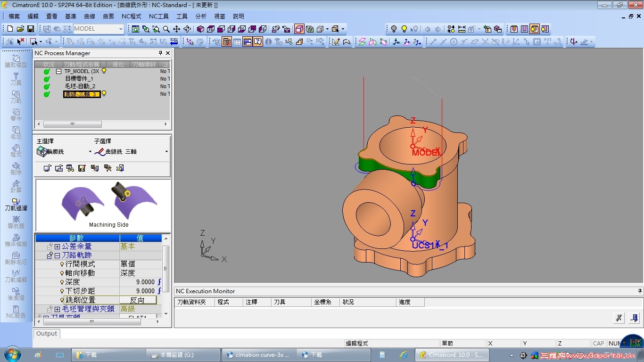Toggle the highlighted shaded display mode icon
This screenshot has height=362, width=644.
[299, 29]
